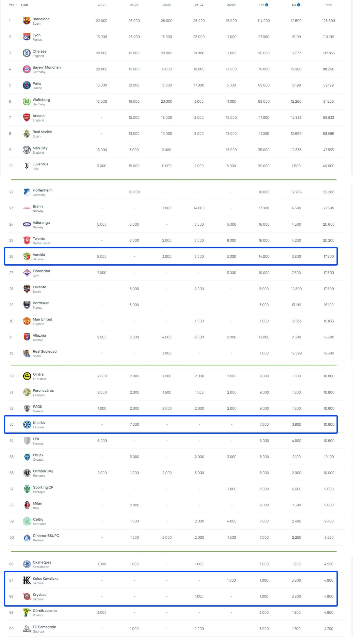The image size is (353, 644).
Task: Click the Chelsea club crest
Action: (x=26, y=53)
